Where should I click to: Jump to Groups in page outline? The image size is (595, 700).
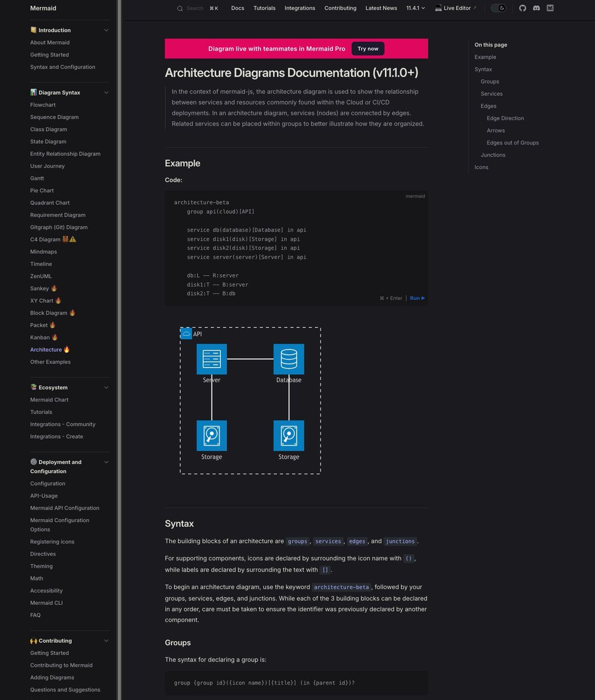click(x=490, y=82)
